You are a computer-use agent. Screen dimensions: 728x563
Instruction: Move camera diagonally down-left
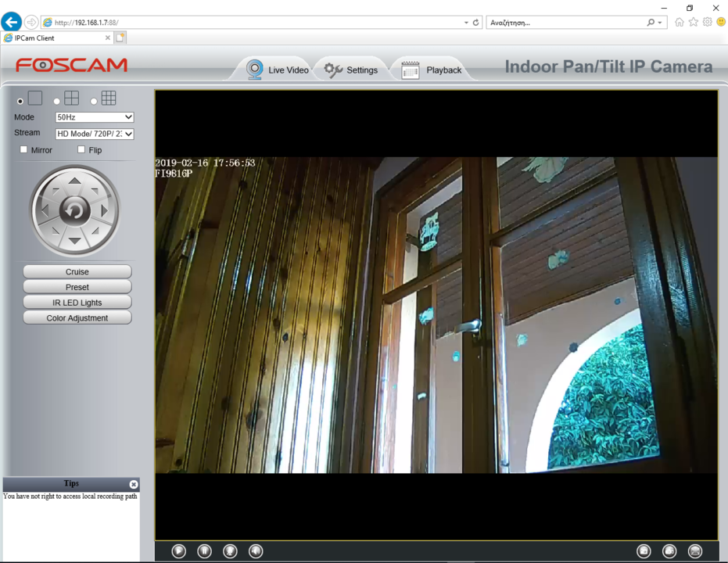56,231
